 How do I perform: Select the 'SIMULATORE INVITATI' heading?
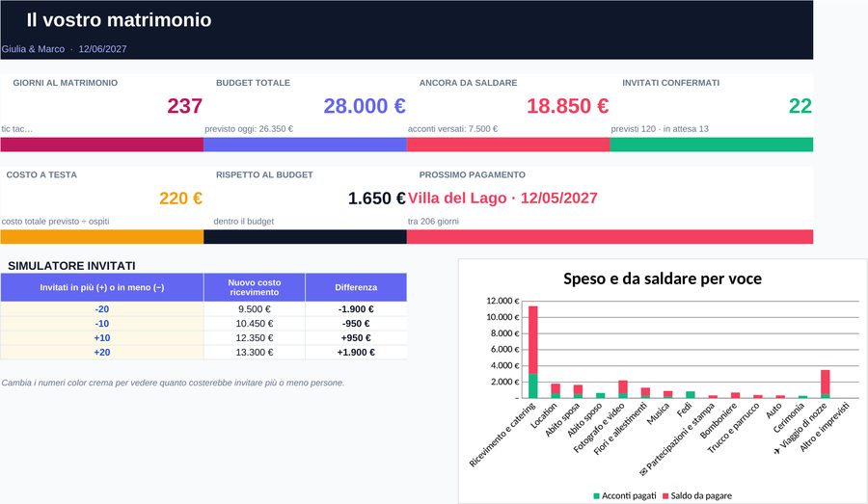click(x=71, y=266)
